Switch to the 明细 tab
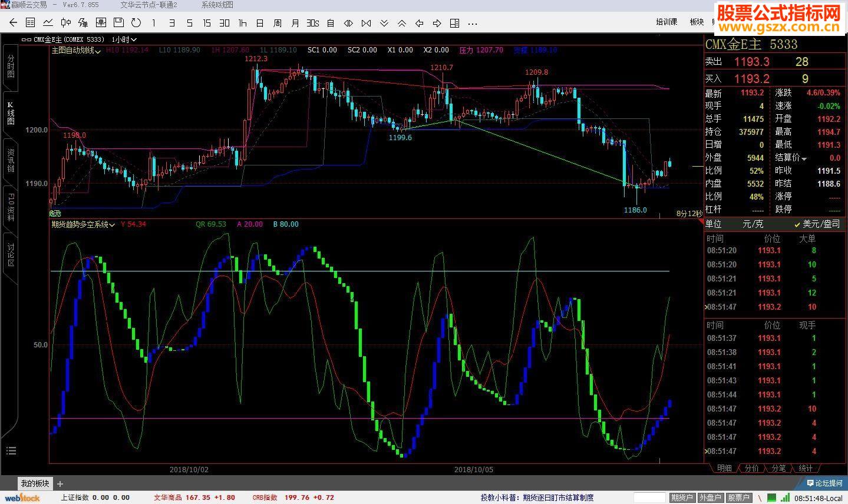This screenshot has height=504, width=848. tap(724, 468)
